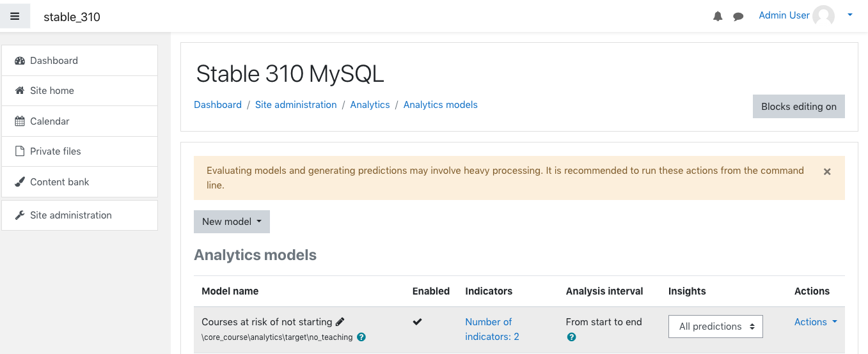Open the All predictions insights selector
This screenshot has height=354, width=868.
[716, 327]
